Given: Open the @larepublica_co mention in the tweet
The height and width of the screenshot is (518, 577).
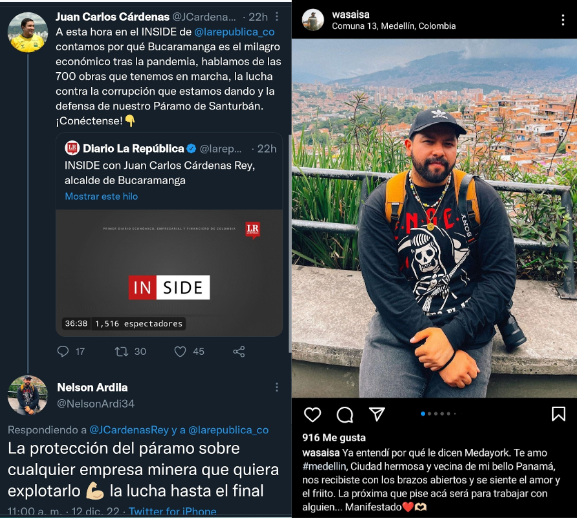Looking at the screenshot, I should tap(234, 32).
